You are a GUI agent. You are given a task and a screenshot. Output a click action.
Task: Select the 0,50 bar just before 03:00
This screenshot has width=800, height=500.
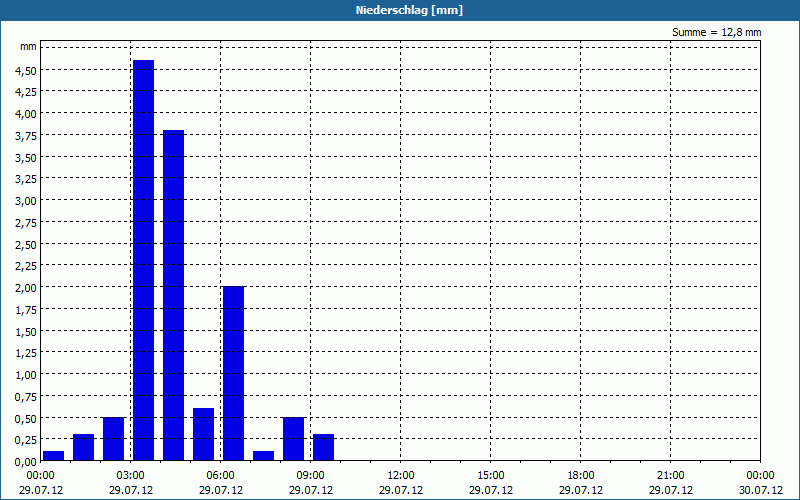[x=113, y=439]
